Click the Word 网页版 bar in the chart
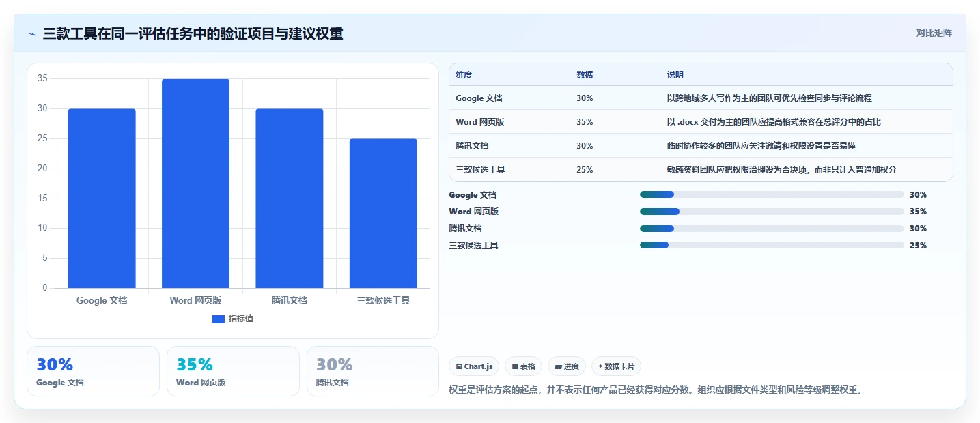Viewport: 980px width, 423px height. (x=195, y=184)
